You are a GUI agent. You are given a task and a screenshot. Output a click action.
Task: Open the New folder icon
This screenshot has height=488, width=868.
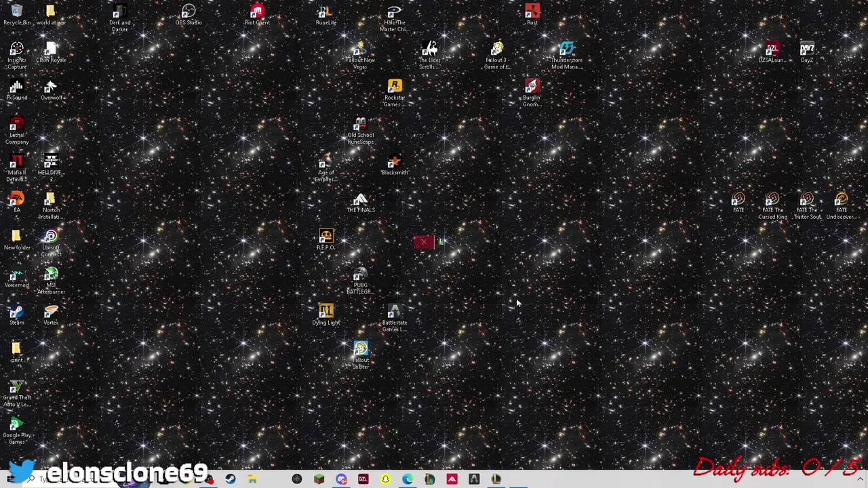click(17, 239)
